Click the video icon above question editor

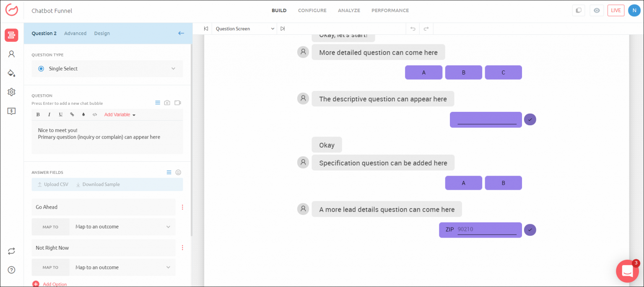(178, 103)
